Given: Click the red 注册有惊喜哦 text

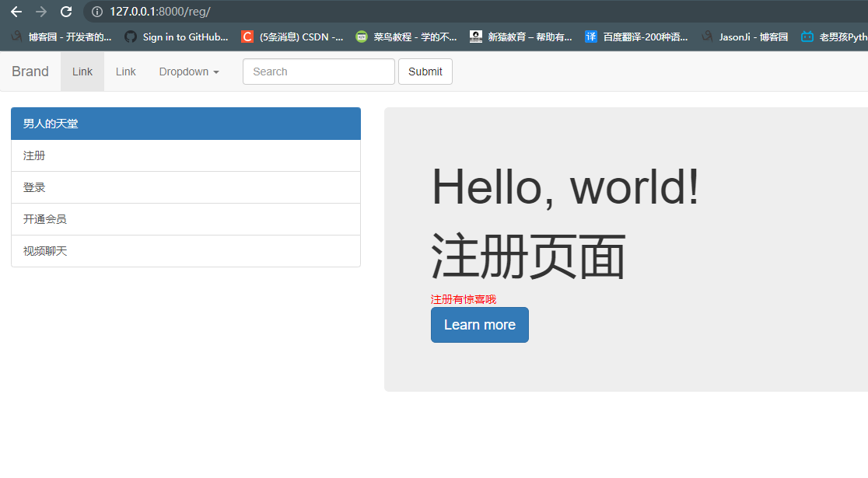Looking at the screenshot, I should click(x=464, y=299).
